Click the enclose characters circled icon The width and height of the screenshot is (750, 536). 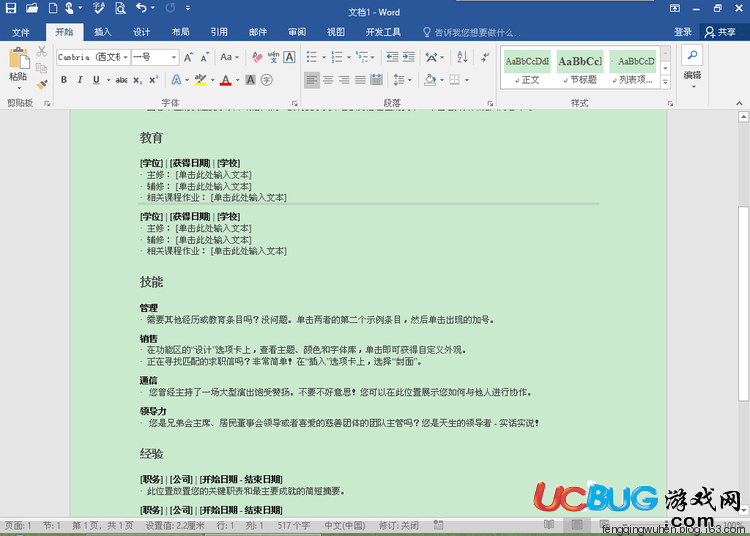(x=267, y=80)
